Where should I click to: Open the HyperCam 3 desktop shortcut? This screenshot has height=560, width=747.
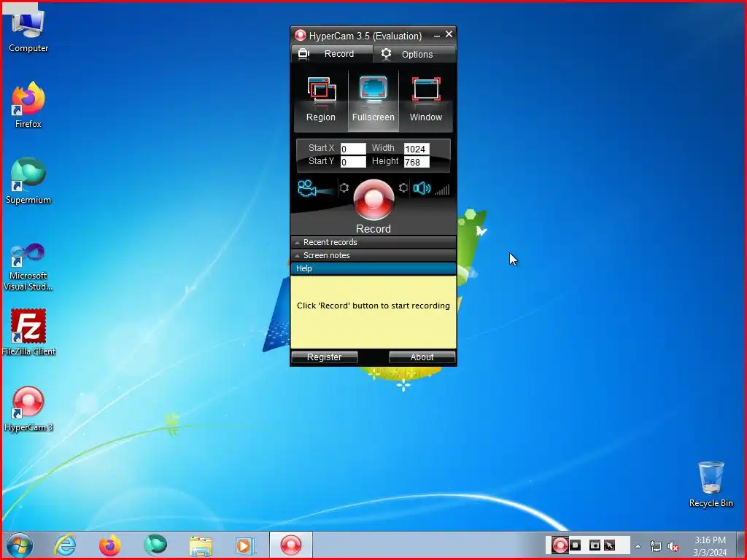tap(28, 410)
